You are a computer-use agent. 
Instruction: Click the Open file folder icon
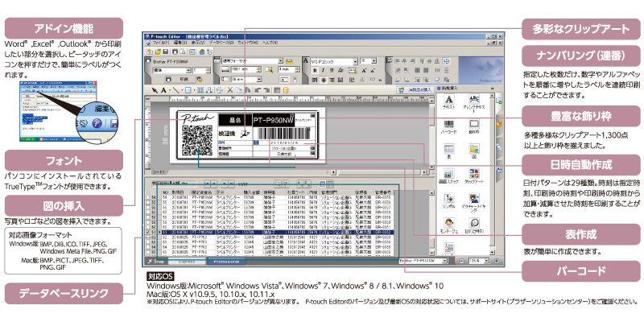click(x=157, y=52)
